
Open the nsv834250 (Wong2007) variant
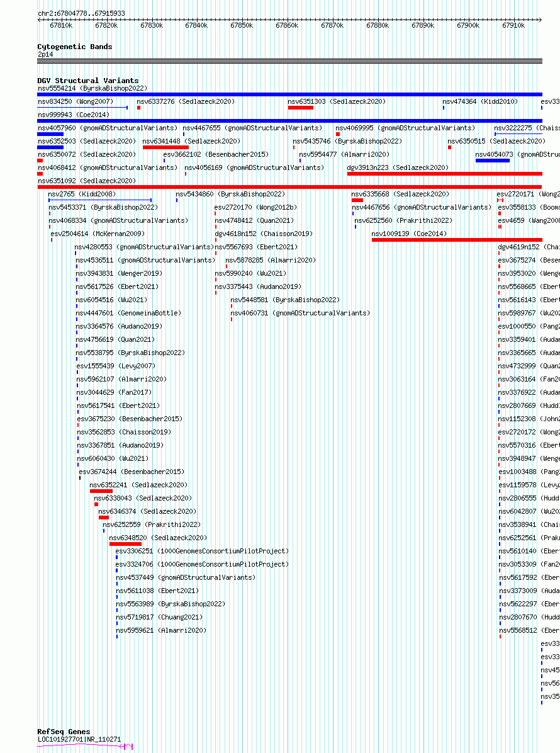point(76,101)
